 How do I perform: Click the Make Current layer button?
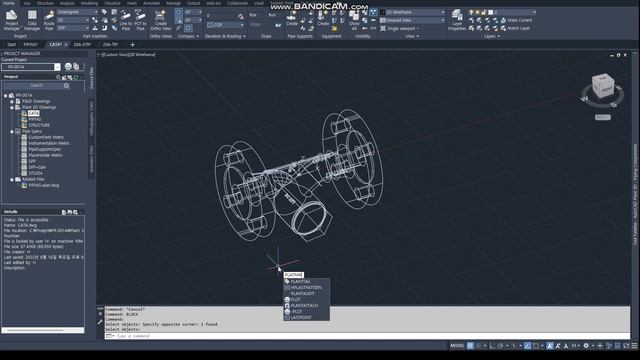[x=516, y=20]
